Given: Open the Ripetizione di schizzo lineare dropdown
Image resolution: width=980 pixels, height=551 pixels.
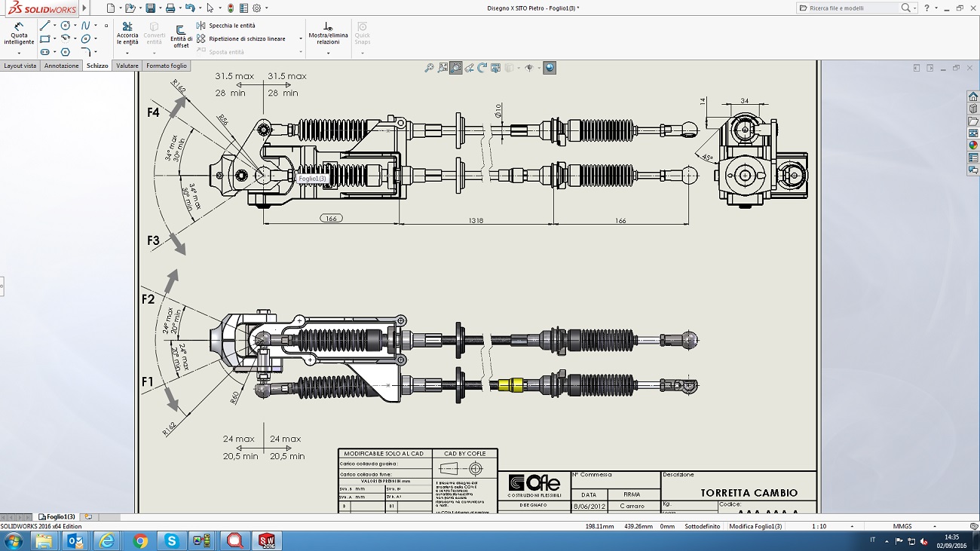Looking at the screenshot, I should (x=300, y=38).
